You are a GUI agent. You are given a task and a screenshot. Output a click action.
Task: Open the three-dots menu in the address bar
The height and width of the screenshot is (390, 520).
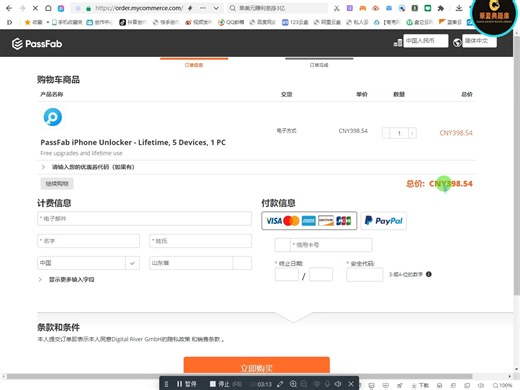point(203,8)
